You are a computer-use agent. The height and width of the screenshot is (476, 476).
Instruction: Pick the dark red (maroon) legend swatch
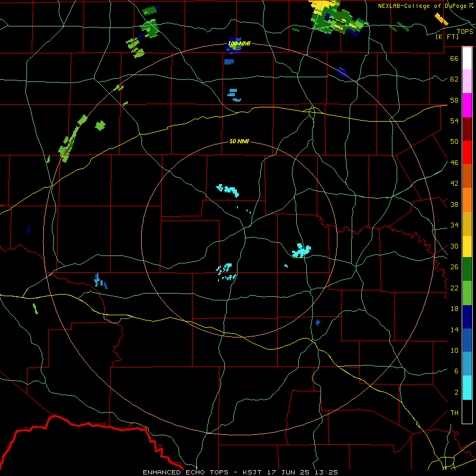(x=467, y=129)
